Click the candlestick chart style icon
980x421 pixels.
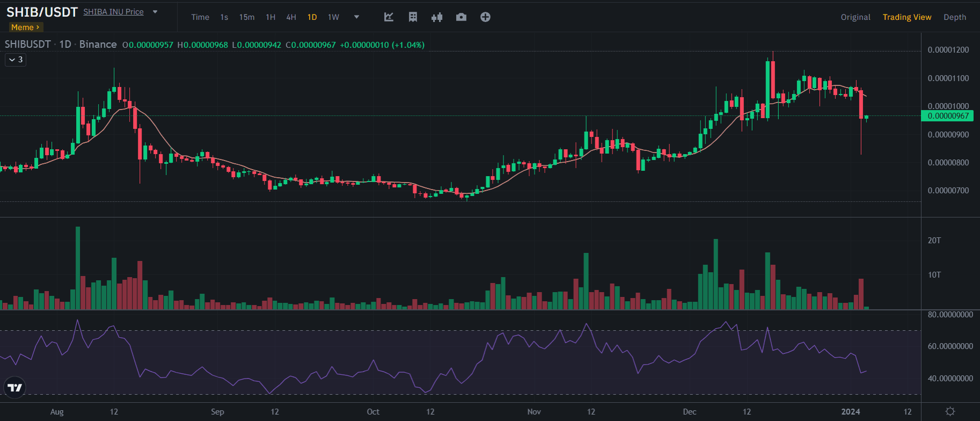pos(437,17)
